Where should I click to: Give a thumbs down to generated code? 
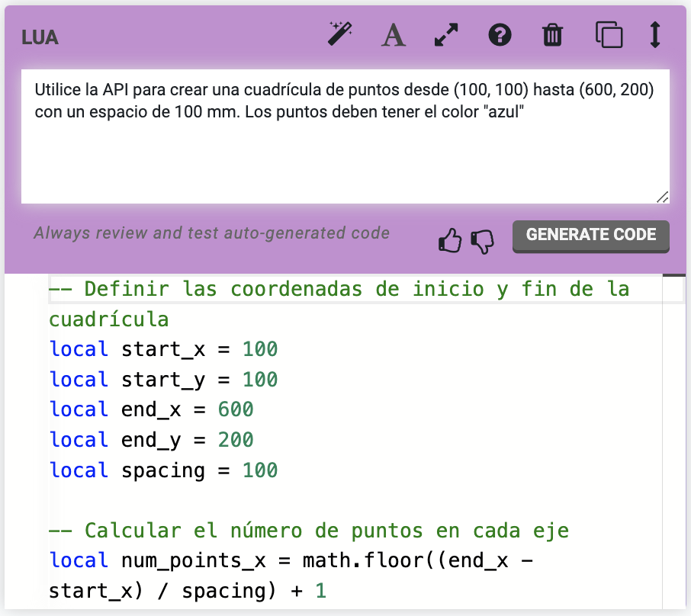point(482,242)
